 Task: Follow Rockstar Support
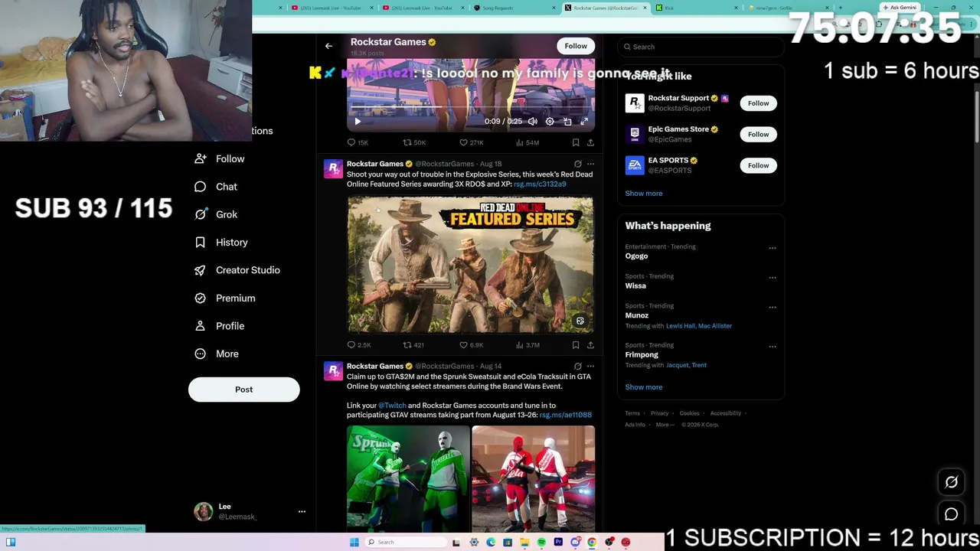758,103
